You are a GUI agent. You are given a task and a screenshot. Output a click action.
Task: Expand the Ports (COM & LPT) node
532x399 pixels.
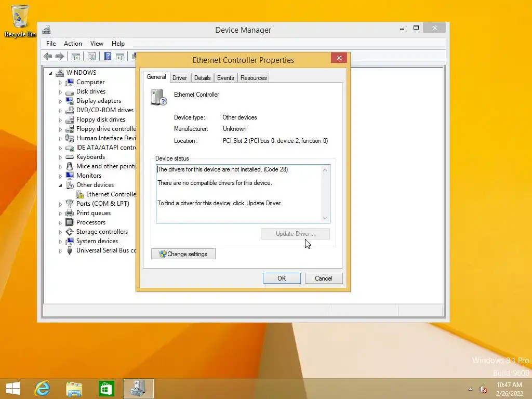point(60,204)
